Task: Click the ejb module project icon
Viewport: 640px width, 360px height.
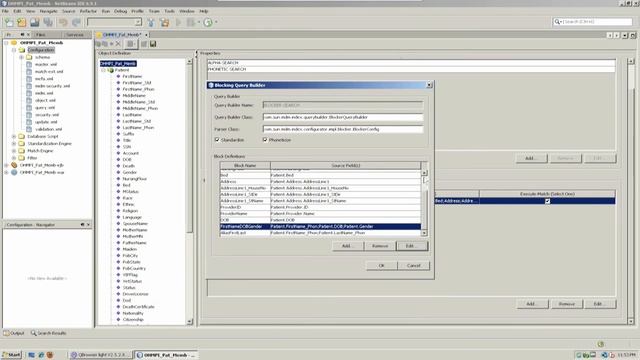Action: click(14, 165)
